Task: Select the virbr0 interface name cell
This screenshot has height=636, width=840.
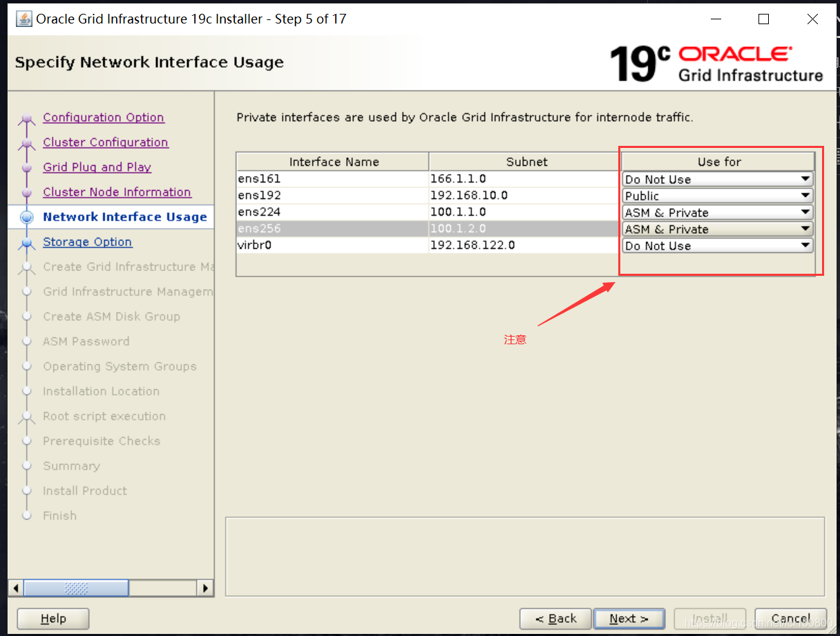Action: click(x=333, y=245)
